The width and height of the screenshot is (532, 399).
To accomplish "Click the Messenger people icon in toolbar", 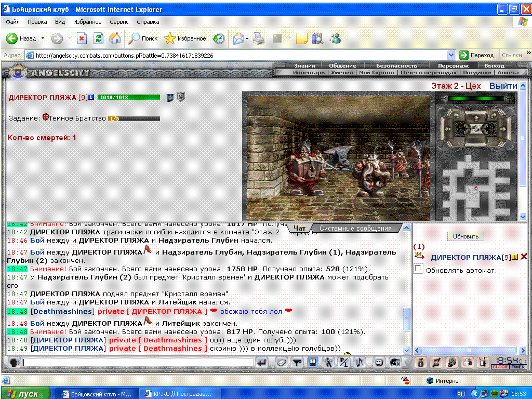I will (x=335, y=38).
